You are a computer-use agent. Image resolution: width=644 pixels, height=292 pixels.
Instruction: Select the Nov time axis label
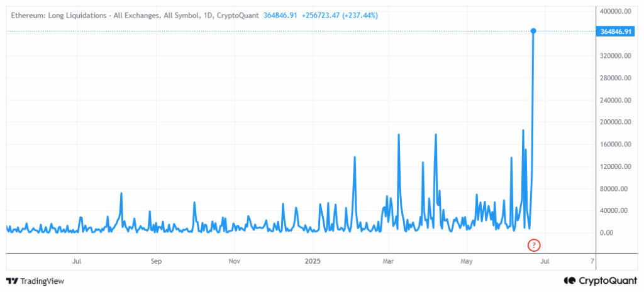click(234, 261)
